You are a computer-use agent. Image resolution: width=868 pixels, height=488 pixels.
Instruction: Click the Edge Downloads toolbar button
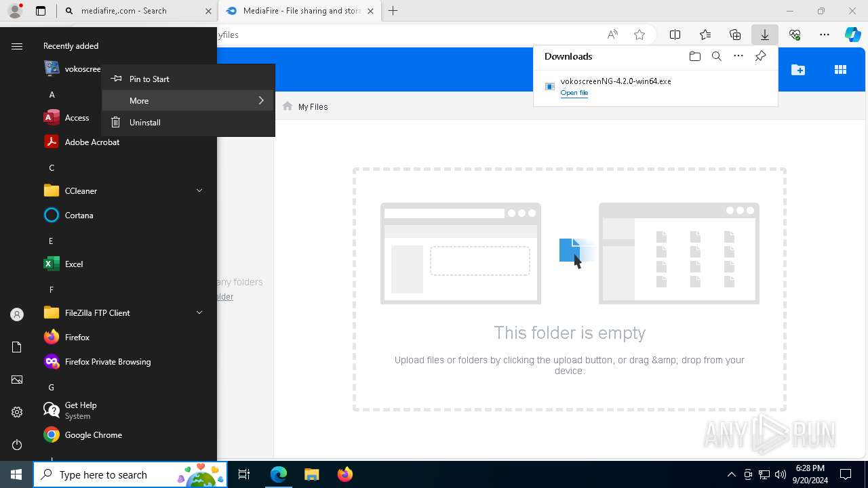pyautogui.click(x=764, y=35)
